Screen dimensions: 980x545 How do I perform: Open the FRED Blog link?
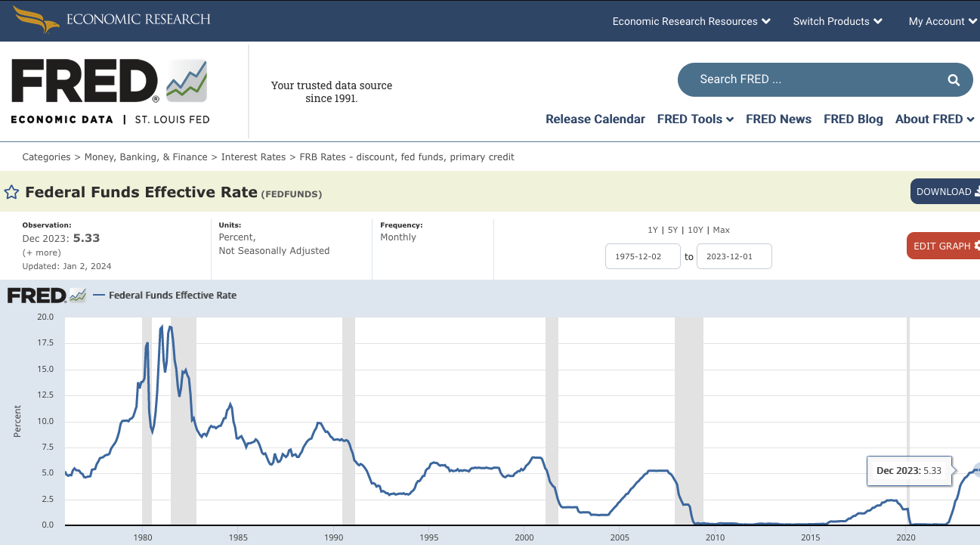click(853, 119)
